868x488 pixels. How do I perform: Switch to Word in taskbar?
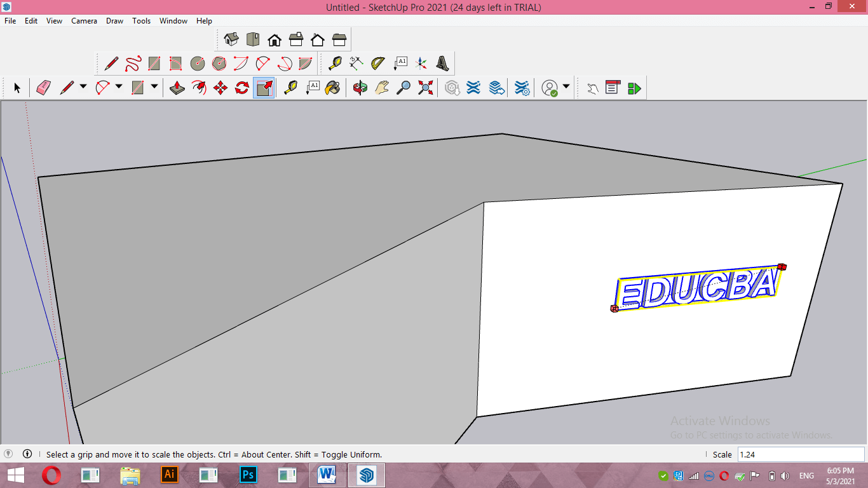327,475
